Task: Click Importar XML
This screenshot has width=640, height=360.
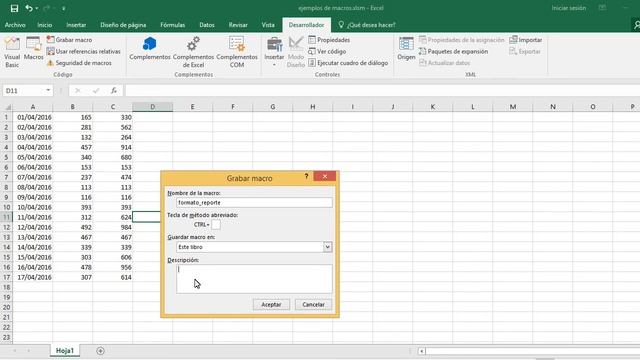Action: pos(525,40)
